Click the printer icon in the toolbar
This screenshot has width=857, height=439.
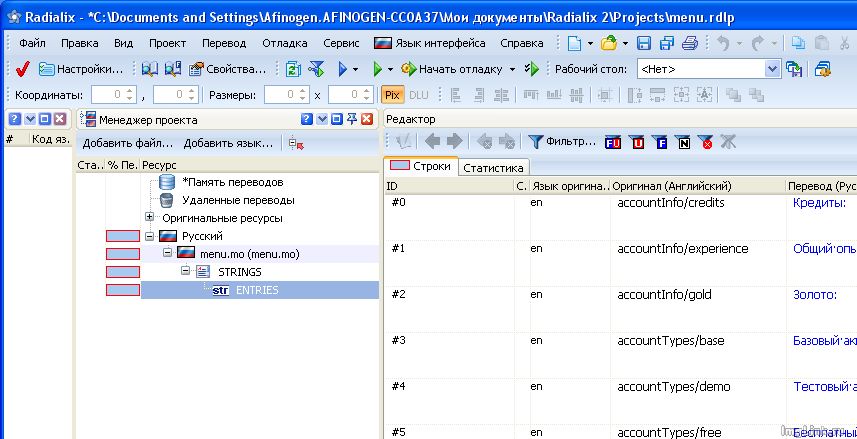pos(689,43)
